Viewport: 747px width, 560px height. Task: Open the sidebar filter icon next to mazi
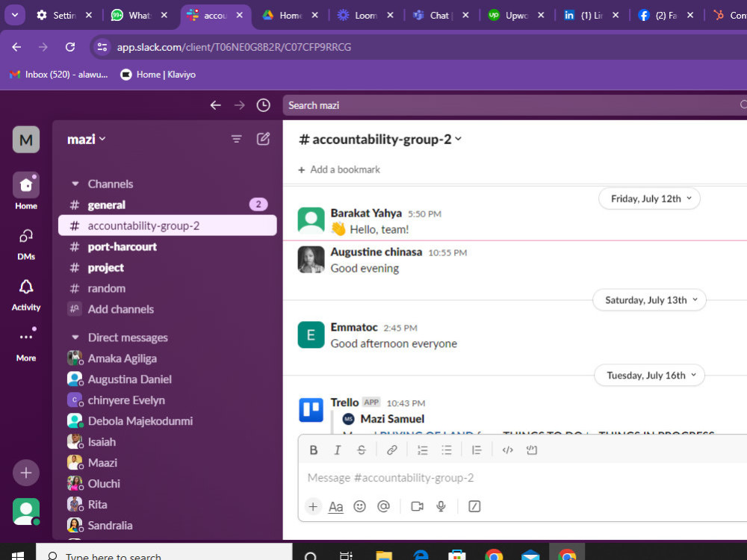[236, 139]
